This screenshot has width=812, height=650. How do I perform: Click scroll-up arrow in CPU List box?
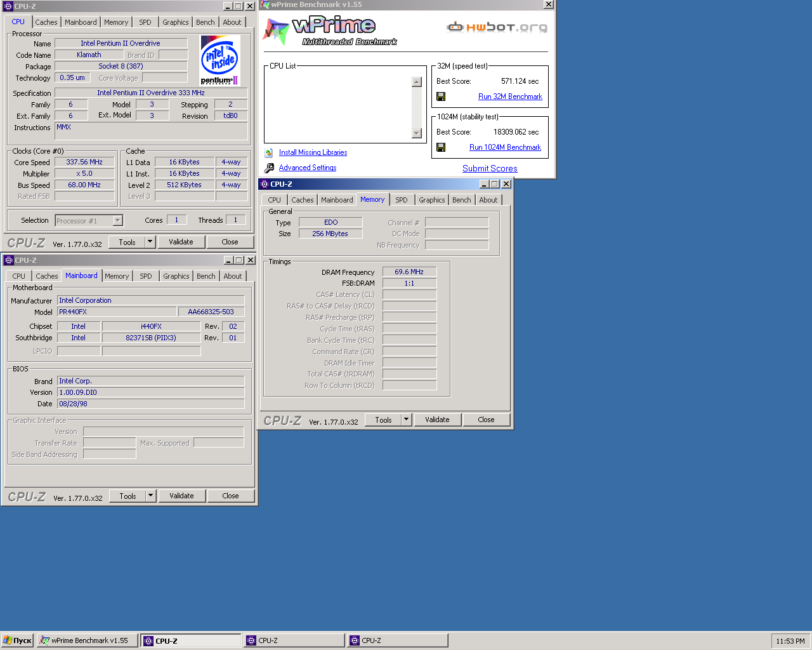[x=417, y=82]
